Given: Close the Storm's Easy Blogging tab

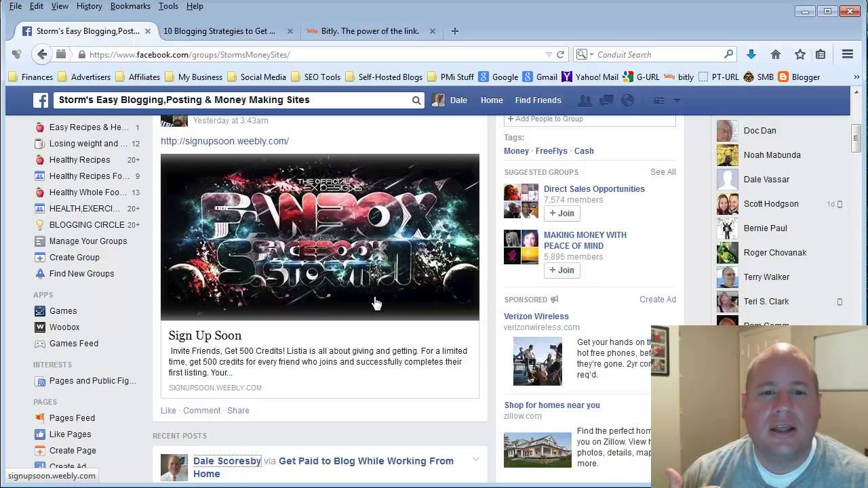Looking at the screenshot, I should pyautogui.click(x=148, y=31).
